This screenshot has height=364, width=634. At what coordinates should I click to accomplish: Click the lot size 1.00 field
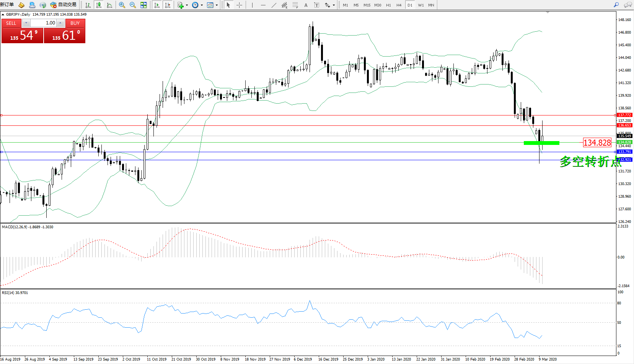tap(43, 23)
